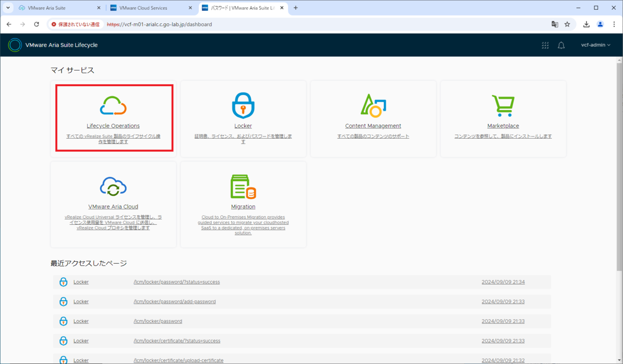The width and height of the screenshot is (623, 364).
Task: Bookmark this page with the star icon
Action: (x=567, y=24)
